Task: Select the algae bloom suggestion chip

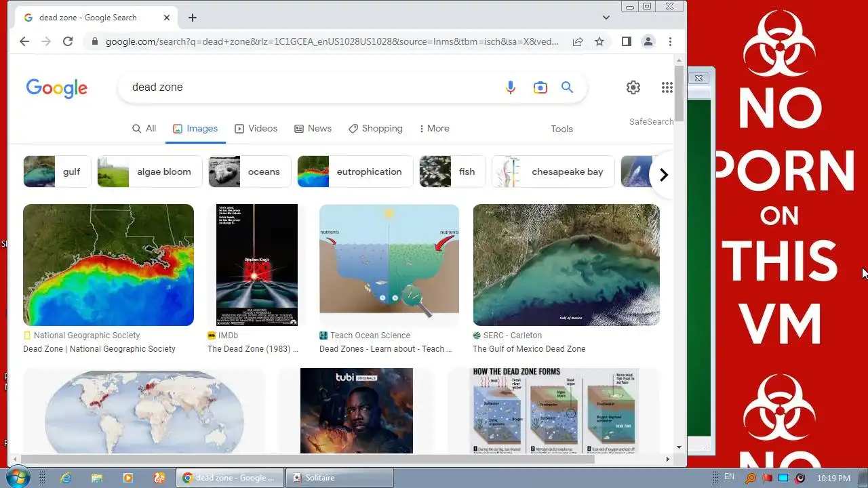Action: [x=150, y=171]
